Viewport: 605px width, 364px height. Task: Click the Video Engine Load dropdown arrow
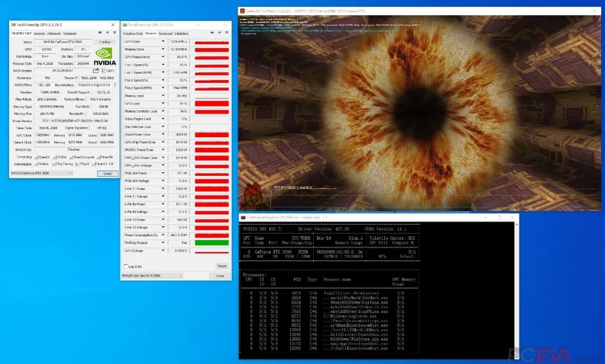tap(163, 119)
